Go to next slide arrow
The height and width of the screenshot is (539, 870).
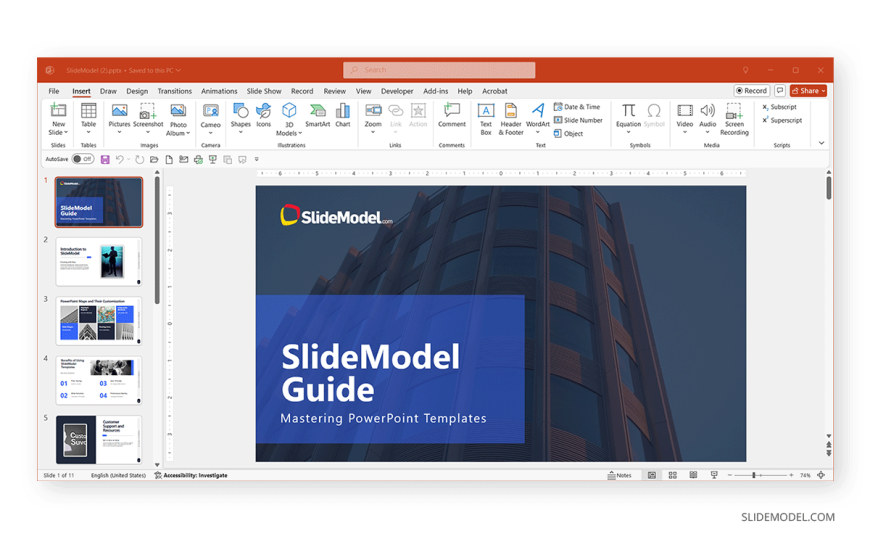click(828, 454)
